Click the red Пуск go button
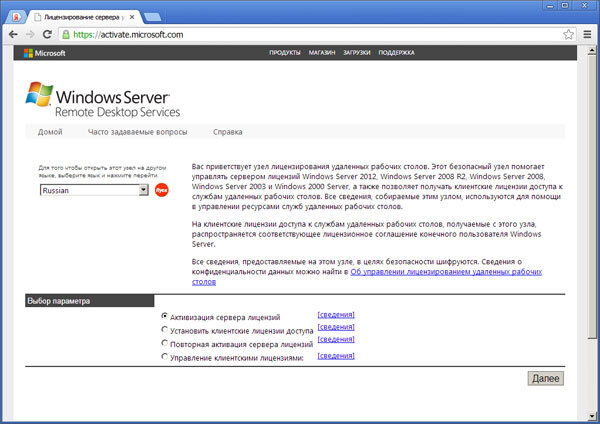 [161, 190]
